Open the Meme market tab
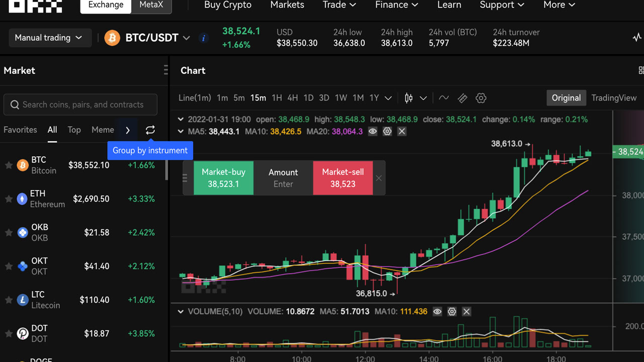Viewport: 644px width, 362px height. pyautogui.click(x=103, y=130)
